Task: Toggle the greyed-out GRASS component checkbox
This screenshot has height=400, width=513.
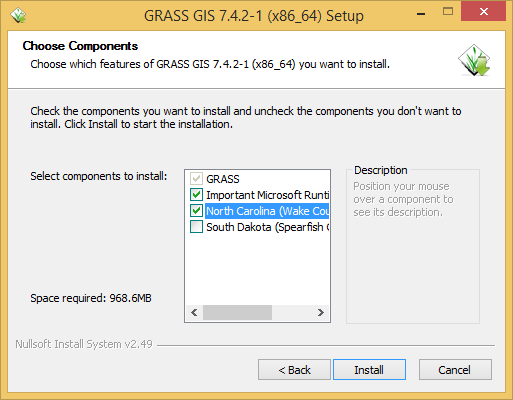Action: tap(196, 179)
